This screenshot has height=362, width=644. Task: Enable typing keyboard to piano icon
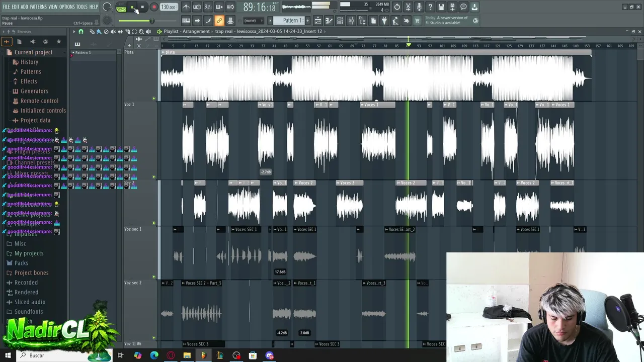tap(186, 21)
